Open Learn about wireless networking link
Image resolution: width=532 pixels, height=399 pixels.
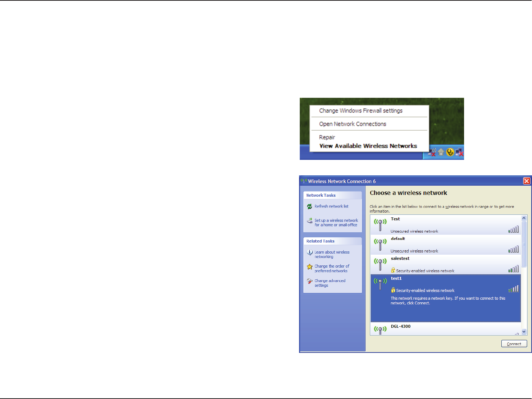coord(332,254)
